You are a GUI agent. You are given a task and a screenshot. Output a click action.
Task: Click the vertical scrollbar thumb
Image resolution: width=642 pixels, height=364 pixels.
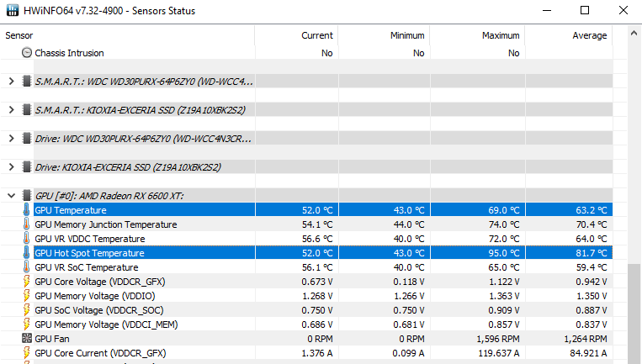(634, 314)
